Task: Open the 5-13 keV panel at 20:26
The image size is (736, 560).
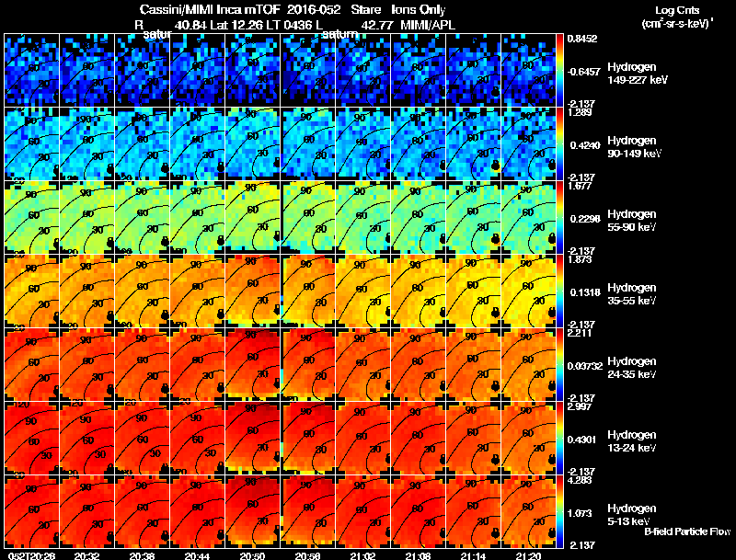Action: pyautogui.click(x=31, y=512)
